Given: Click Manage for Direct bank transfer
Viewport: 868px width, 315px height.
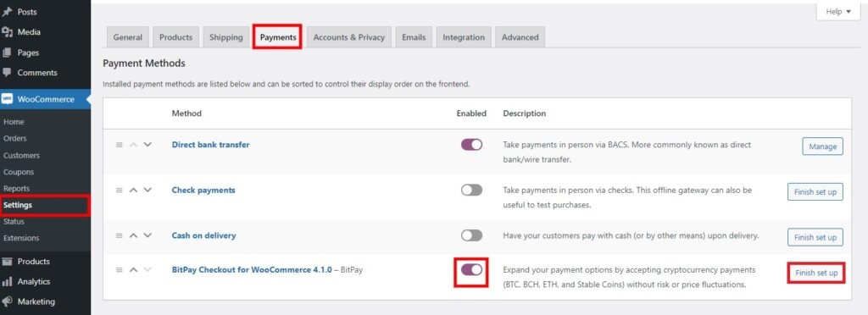Looking at the screenshot, I should click(822, 146).
